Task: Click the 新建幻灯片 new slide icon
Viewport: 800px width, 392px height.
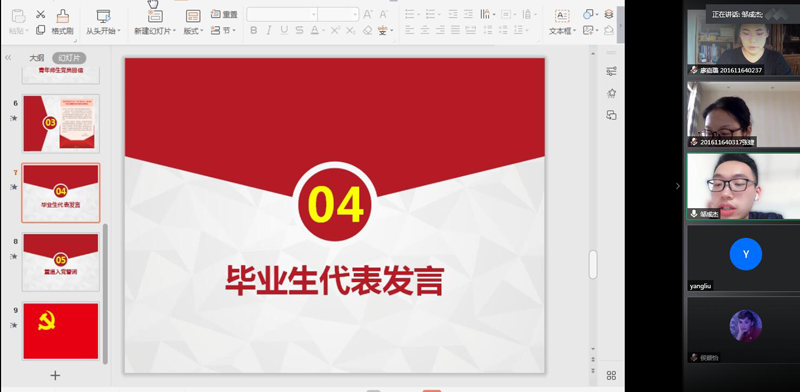Action: coord(155,16)
